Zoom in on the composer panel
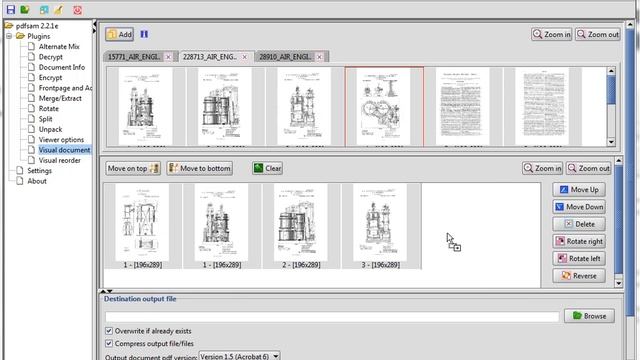The image size is (640, 360). click(x=542, y=168)
